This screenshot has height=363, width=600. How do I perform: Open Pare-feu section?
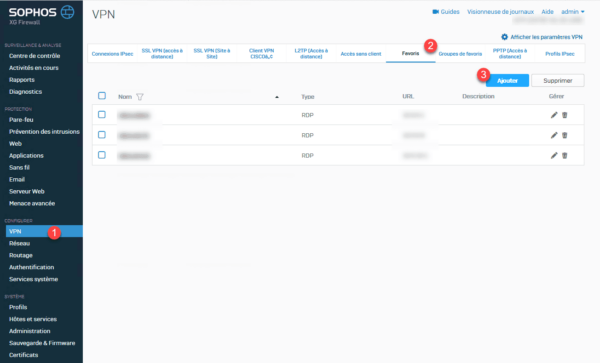(21, 120)
